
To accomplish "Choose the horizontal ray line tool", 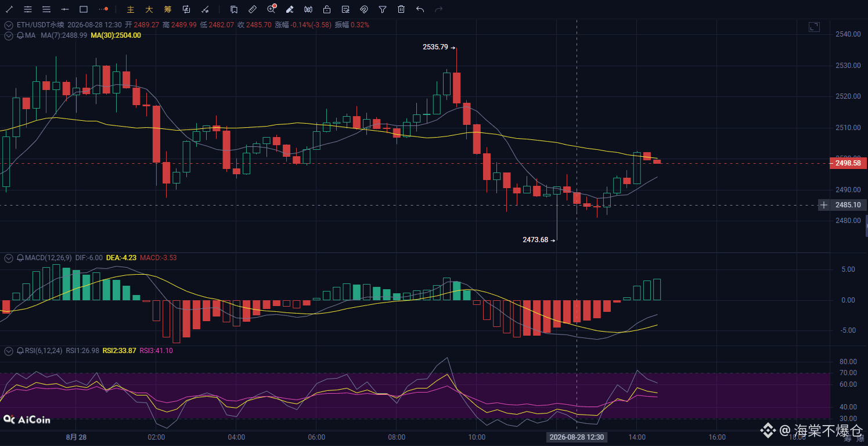I will coord(65,9).
